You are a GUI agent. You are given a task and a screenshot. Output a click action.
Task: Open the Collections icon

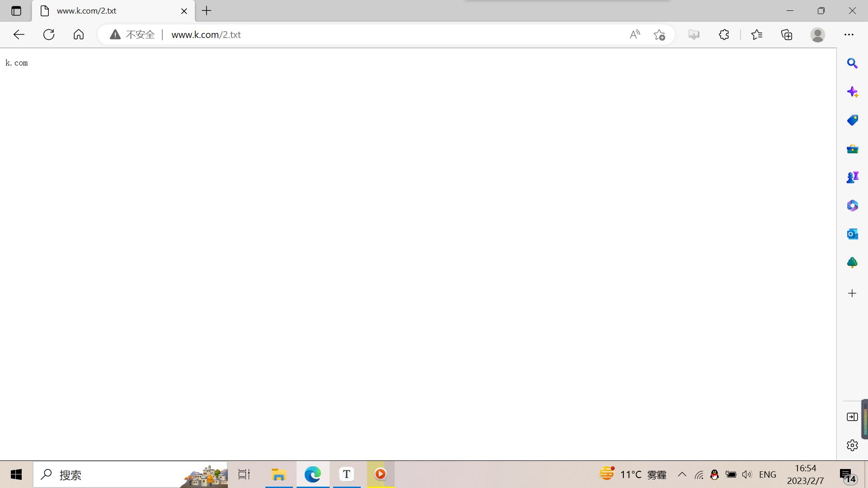click(x=787, y=35)
